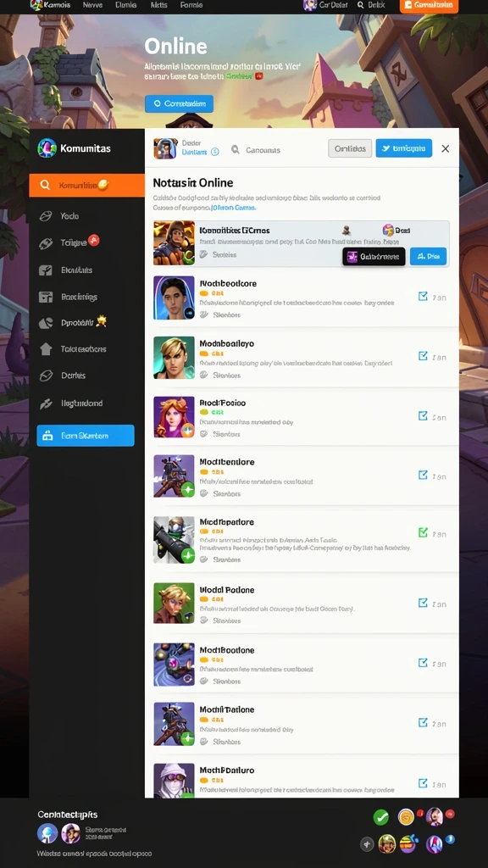Click the profile avatar in panel header
488x868 pixels.
(x=165, y=148)
